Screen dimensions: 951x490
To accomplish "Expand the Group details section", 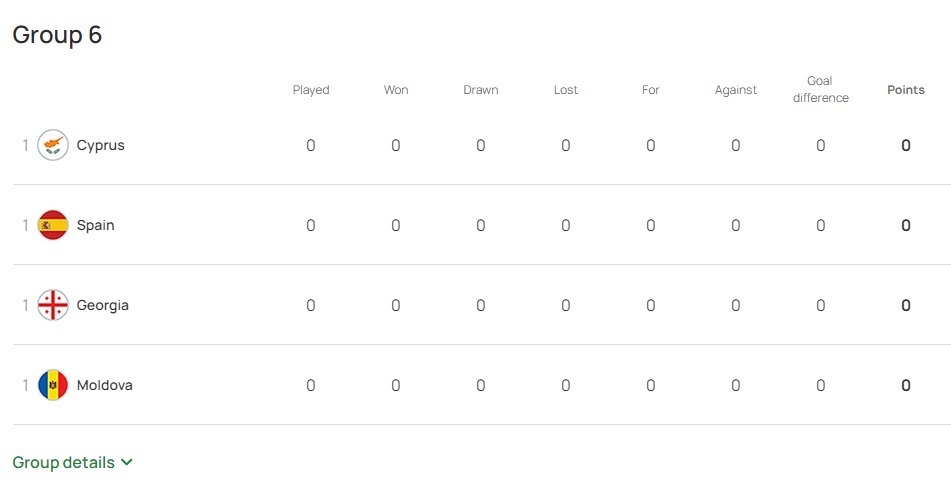I will 72,462.
